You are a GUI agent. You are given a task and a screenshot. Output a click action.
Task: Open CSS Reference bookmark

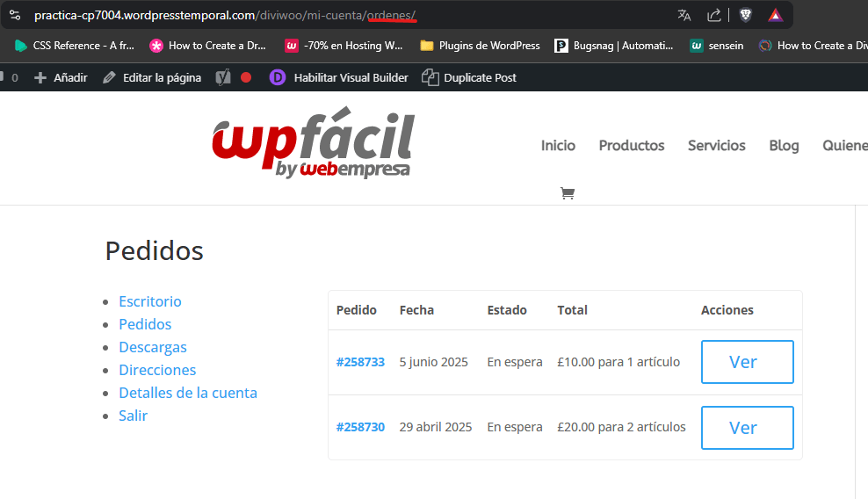[74, 46]
